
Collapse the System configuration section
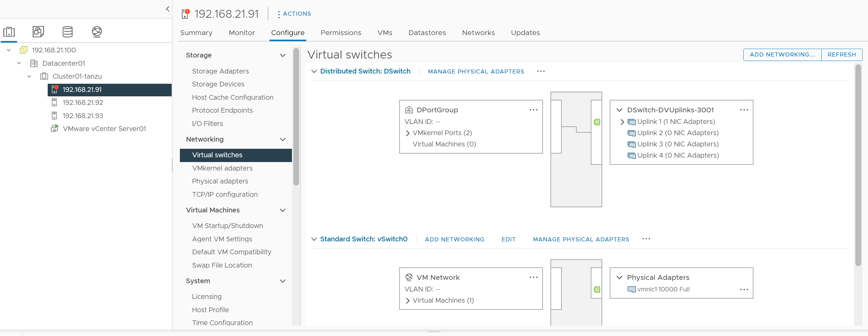[x=283, y=281]
